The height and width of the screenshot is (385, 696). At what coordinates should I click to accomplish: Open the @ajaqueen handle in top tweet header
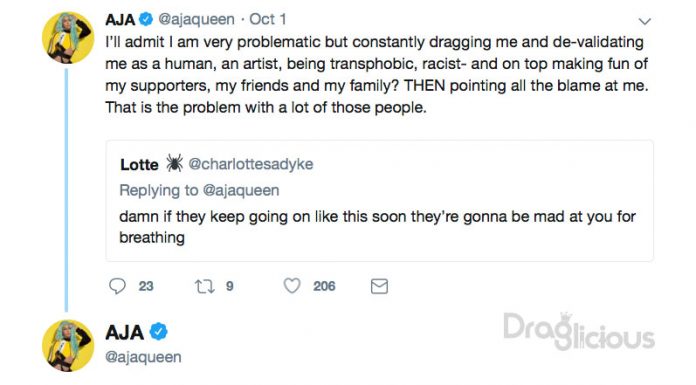pyautogui.click(x=196, y=20)
